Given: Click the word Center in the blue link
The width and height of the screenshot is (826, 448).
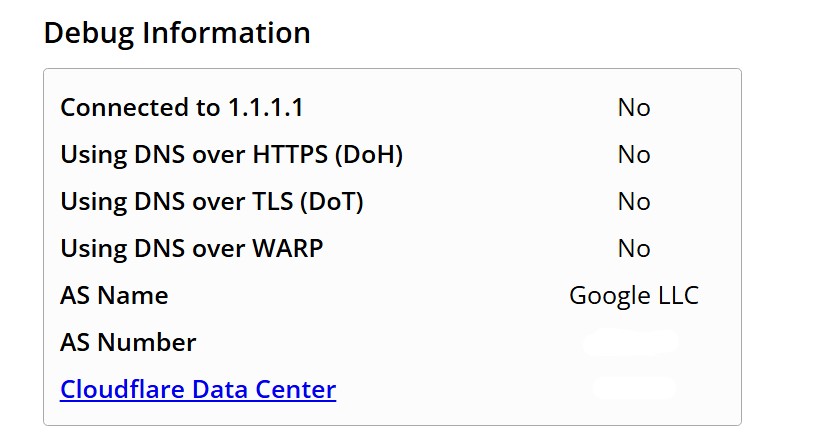Looking at the screenshot, I should [x=296, y=389].
